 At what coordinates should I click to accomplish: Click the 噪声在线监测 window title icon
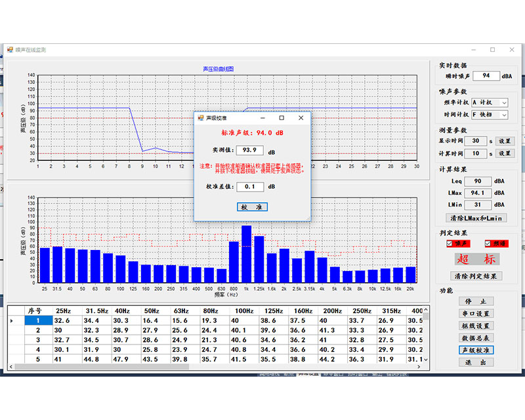pos(10,50)
